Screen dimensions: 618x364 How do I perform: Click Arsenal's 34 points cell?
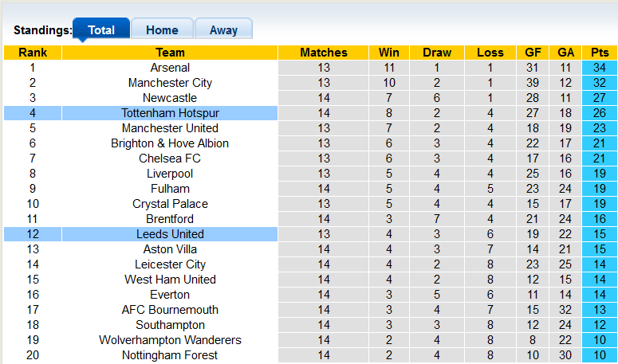(600, 68)
